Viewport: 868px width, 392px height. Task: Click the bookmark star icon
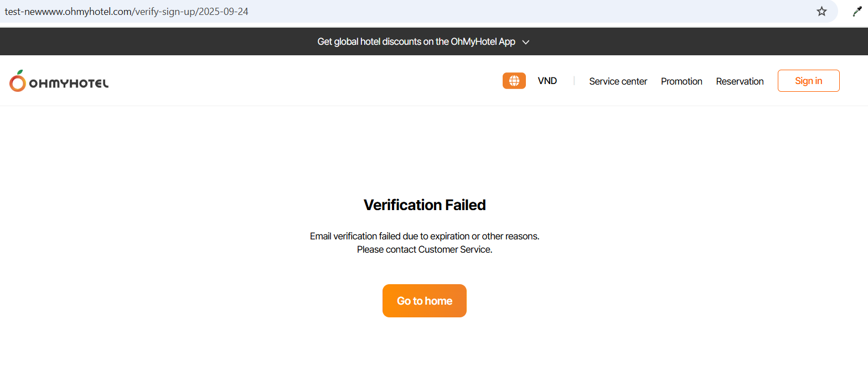[x=821, y=12]
